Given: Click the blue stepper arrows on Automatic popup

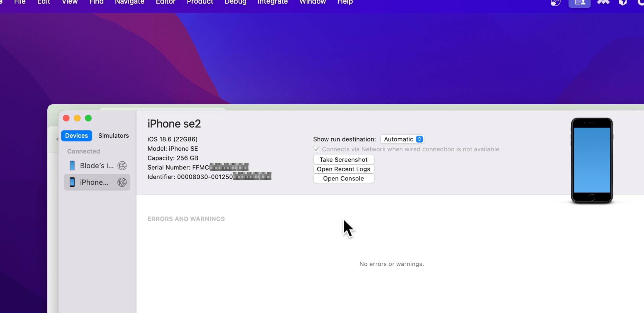Looking at the screenshot, I should 419,139.
